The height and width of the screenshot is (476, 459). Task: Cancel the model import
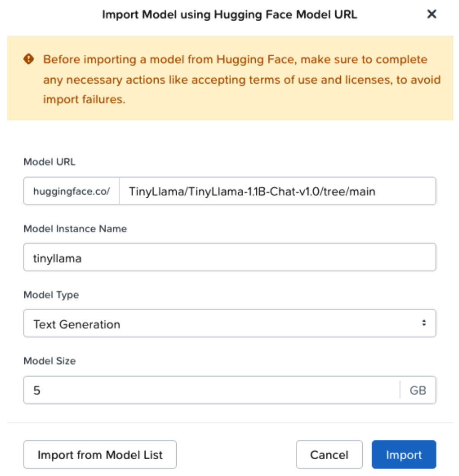coord(330,454)
